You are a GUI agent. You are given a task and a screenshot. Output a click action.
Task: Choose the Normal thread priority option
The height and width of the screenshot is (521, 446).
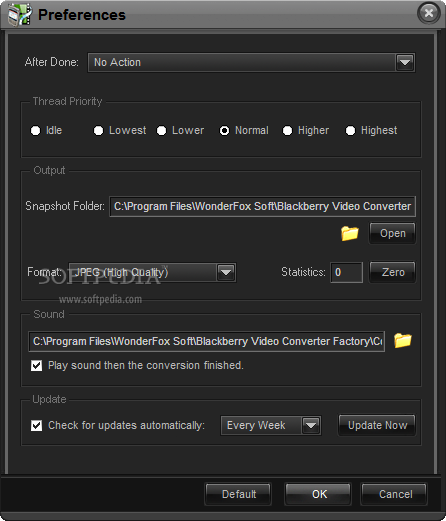click(224, 130)
